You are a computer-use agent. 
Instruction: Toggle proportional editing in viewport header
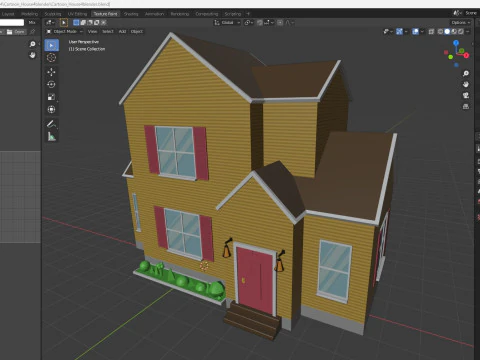pyautogui.click(x=280, y=23)
